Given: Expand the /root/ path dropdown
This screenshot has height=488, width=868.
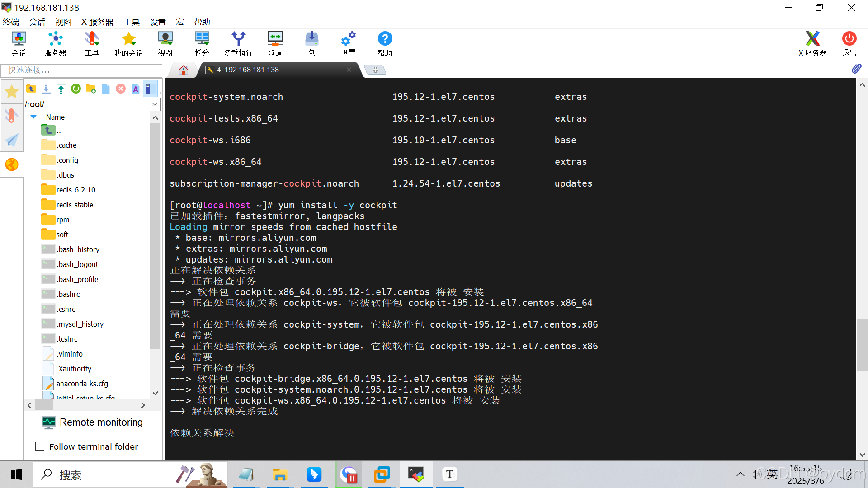Looking at the screenshot, I should pyautogui.click(x=155, y=104).
